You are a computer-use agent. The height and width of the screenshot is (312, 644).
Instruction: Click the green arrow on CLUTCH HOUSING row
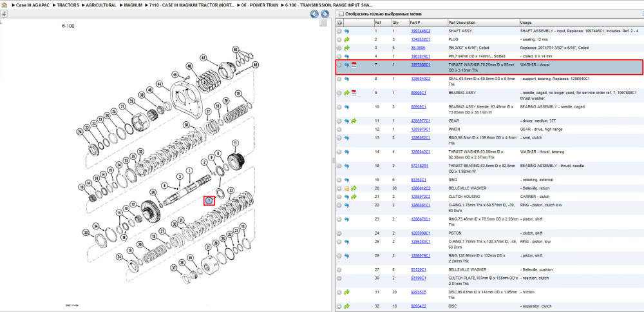point(354,197)
